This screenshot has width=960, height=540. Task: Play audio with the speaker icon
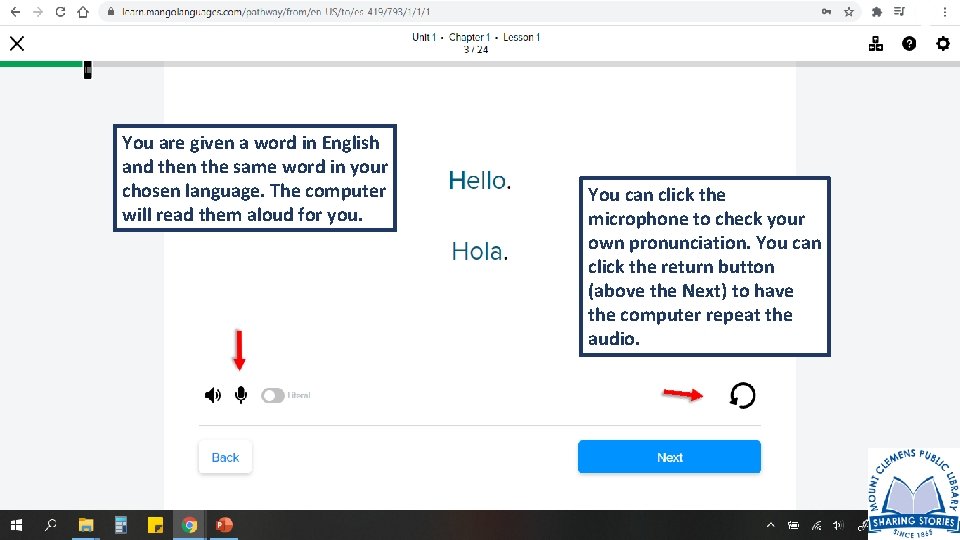pyautogui.click(x=212, y=395)
